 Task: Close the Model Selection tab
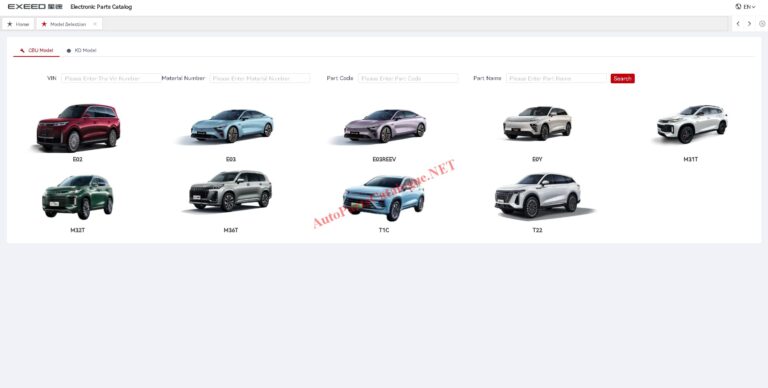tap(95, 24)
